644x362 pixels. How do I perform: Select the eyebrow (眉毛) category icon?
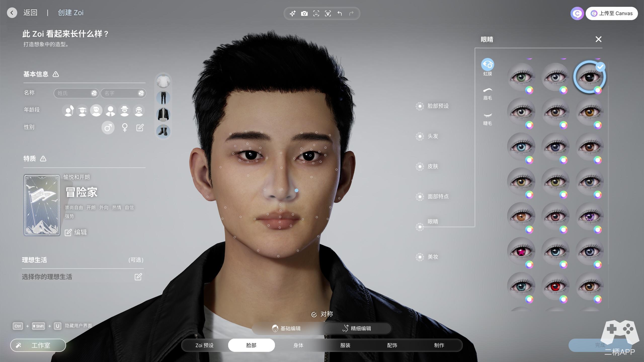tap(487, 91)
